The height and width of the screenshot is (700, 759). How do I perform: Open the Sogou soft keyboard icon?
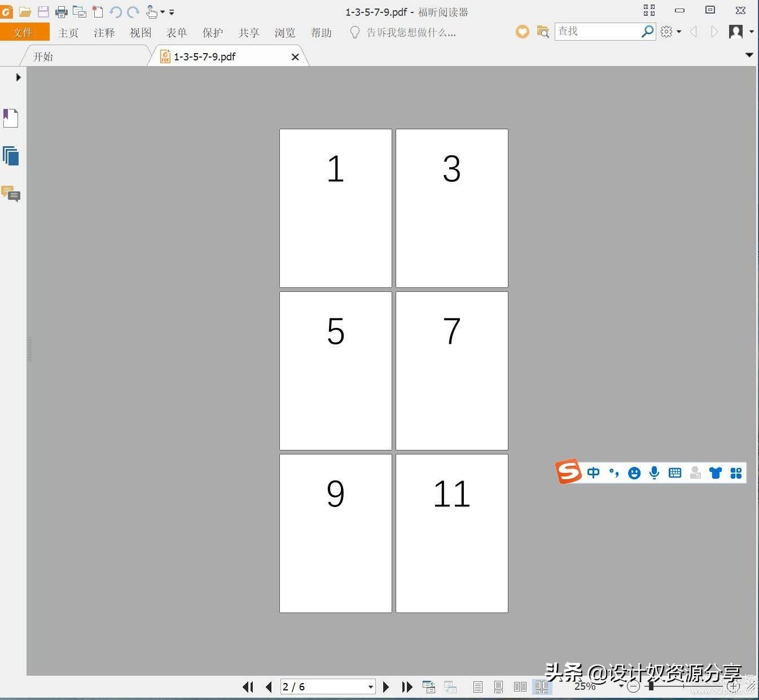click(675, 473)
